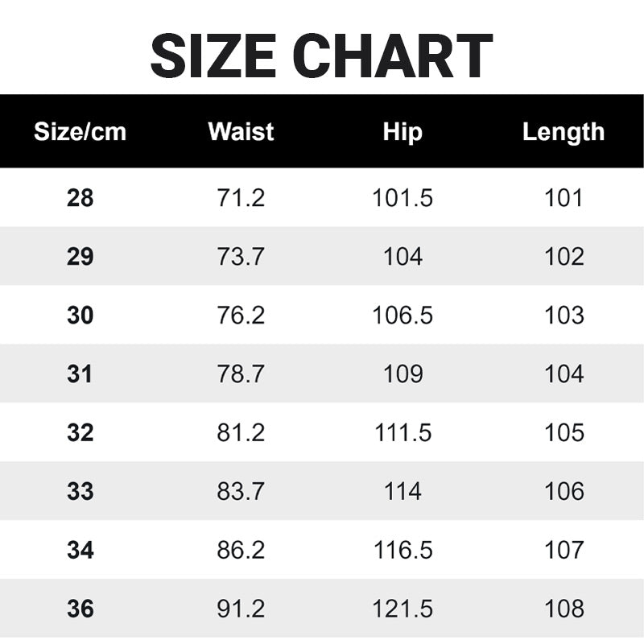The image size is (644, 644).
Task: Select the Length column header
Action: pyautogui.click(x=563, y=131)
